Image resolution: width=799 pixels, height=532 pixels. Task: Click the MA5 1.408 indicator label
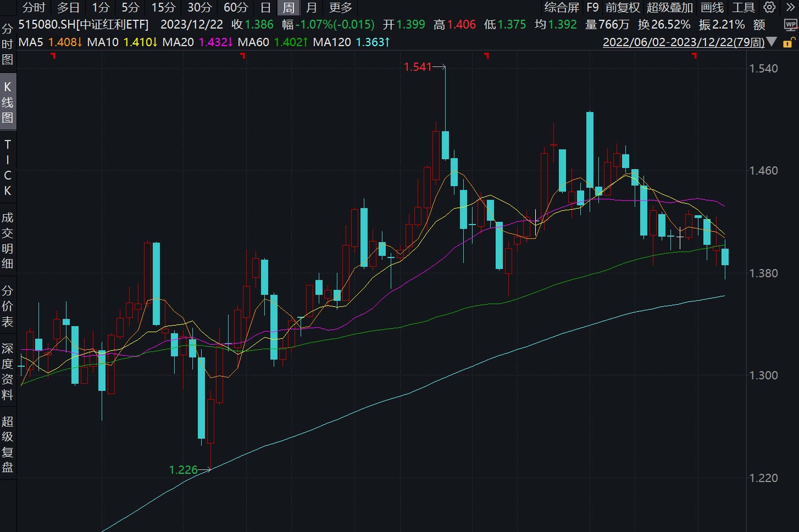[x=50, y=42]
